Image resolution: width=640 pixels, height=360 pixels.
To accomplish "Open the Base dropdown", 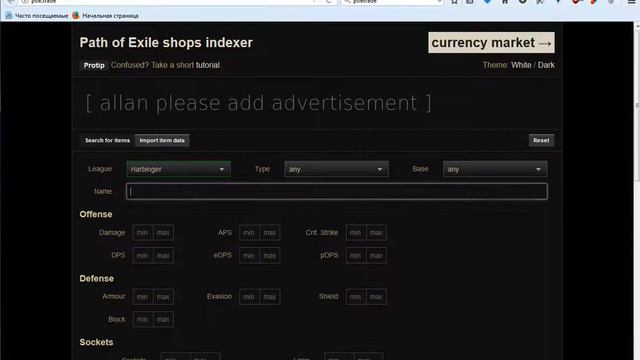I will click(495, 169).
